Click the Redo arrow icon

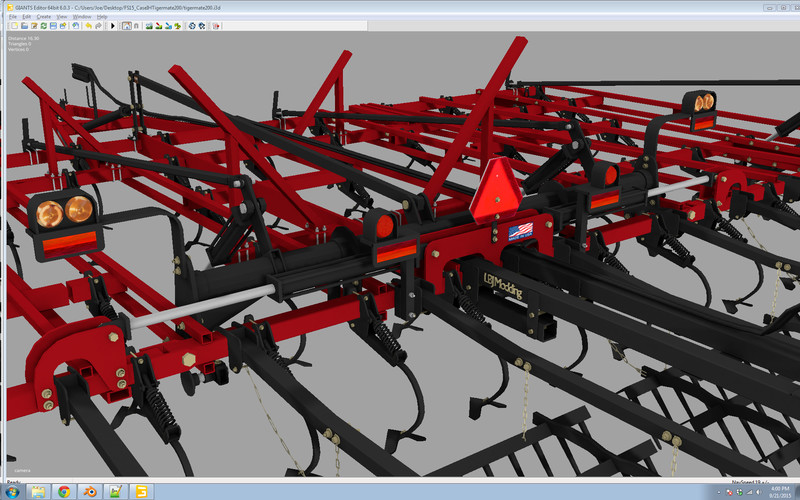pyautogui.click(x=99, y=25)
